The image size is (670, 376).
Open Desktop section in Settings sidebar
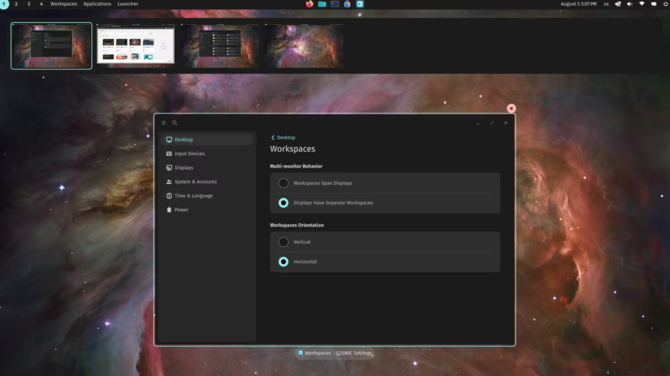(207, 140)
